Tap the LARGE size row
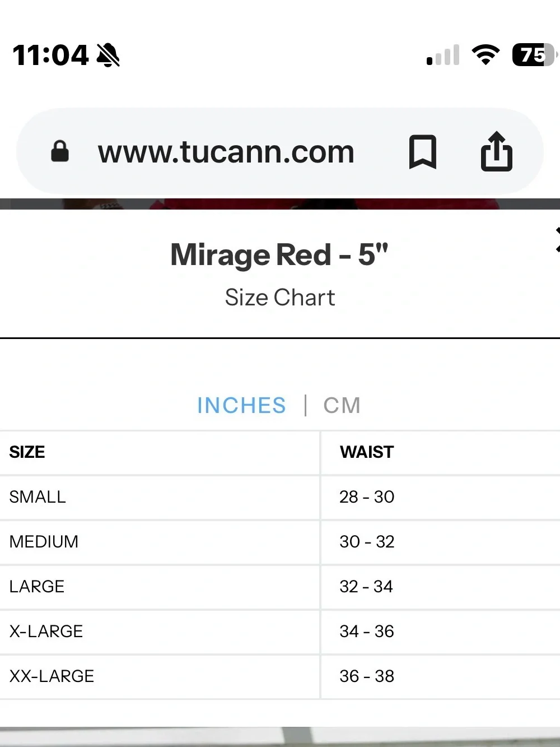 [280, 587]
